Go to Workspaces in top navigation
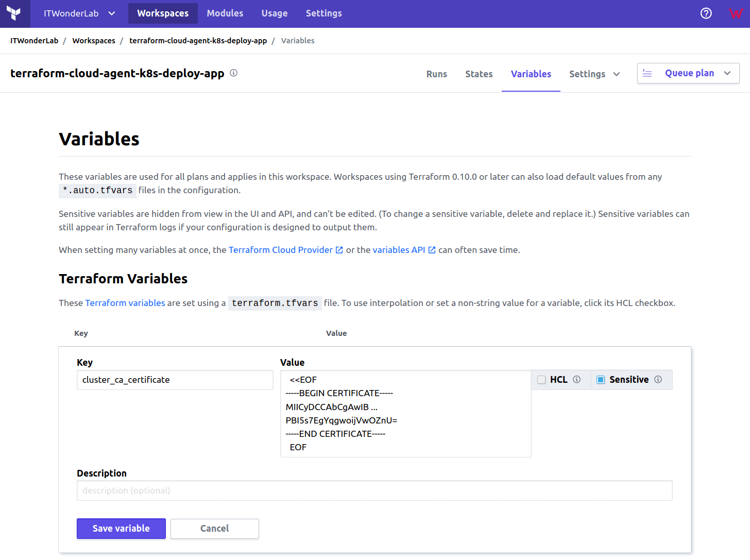This screenshot has width=750, height=560. [x=163, y=13]
